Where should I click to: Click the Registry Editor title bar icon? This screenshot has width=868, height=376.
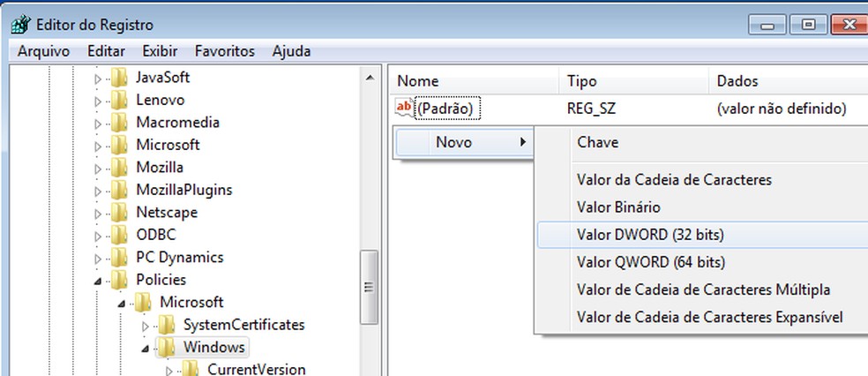pos(20,25)
